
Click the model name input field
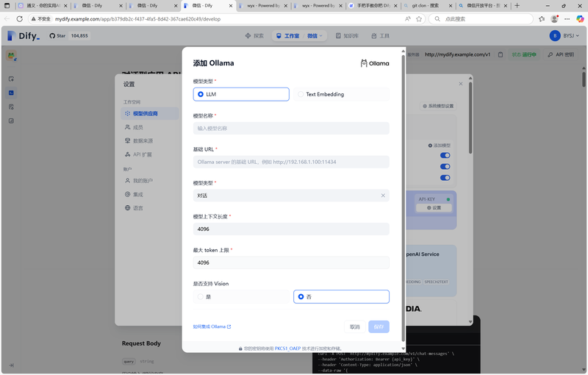[291, 128]
